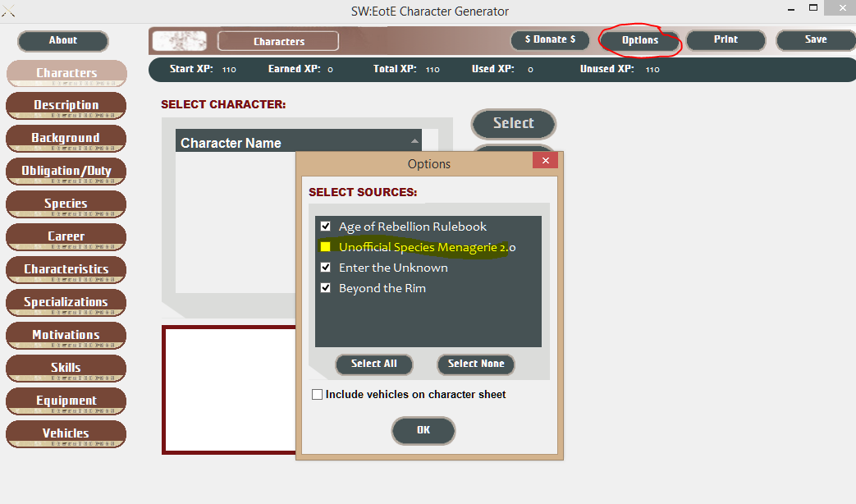
Task: Open the Characteristics section
Action: click(66, 269)
